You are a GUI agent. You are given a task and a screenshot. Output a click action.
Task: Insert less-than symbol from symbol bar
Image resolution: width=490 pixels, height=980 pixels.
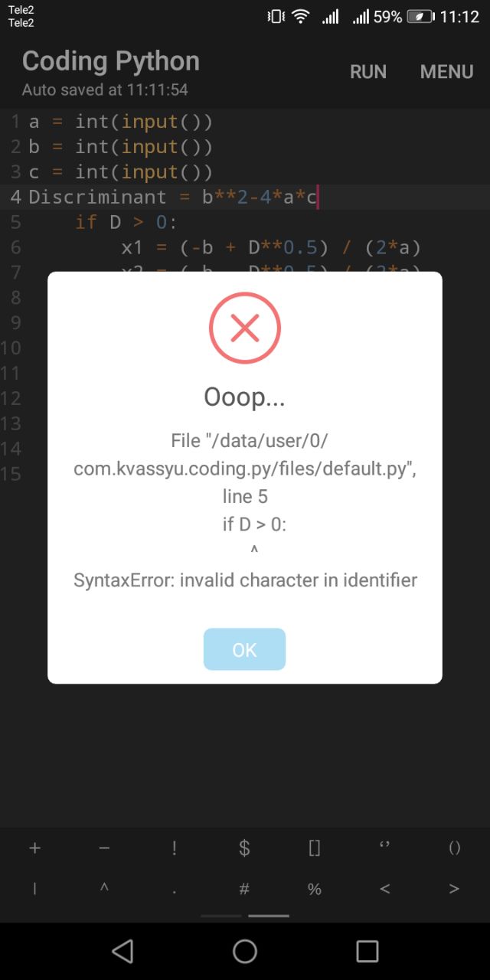(x=384, y=889)
